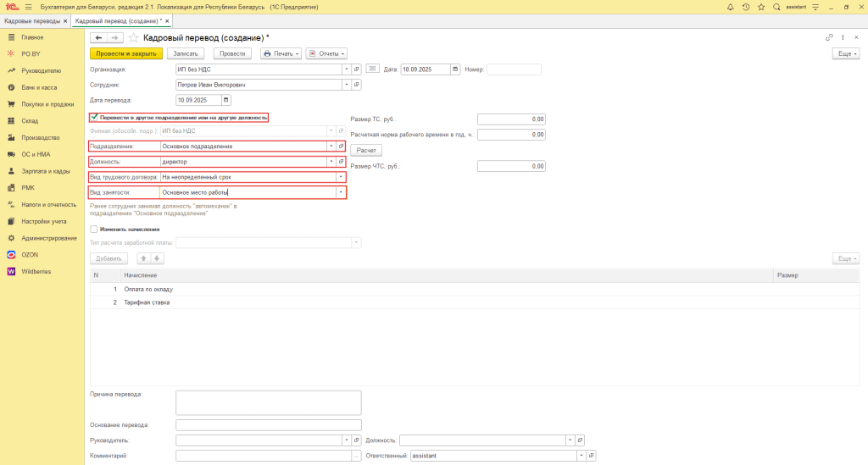Select Тарифная ставка row

point(475,302)
